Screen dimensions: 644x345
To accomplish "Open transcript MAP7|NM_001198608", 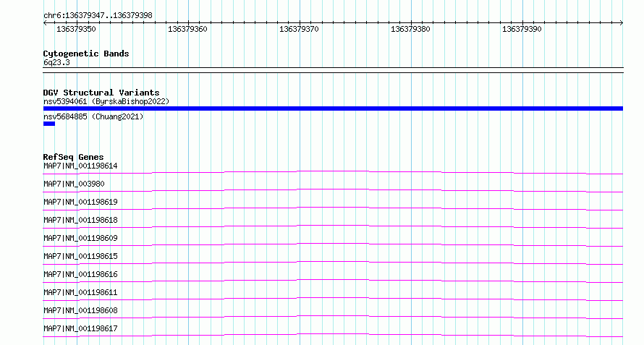I will (x=80, y=310).
